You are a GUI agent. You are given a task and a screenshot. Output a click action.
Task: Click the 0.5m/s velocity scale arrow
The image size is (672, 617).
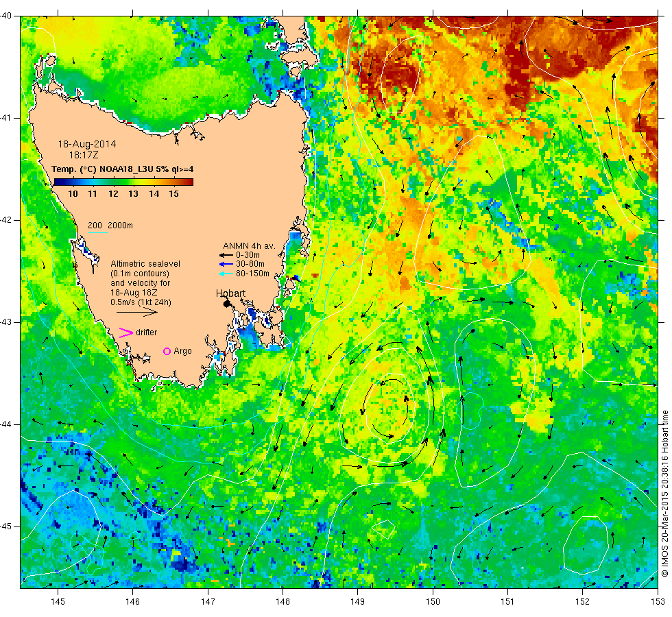pyautogui.click(x=136, y=312)
